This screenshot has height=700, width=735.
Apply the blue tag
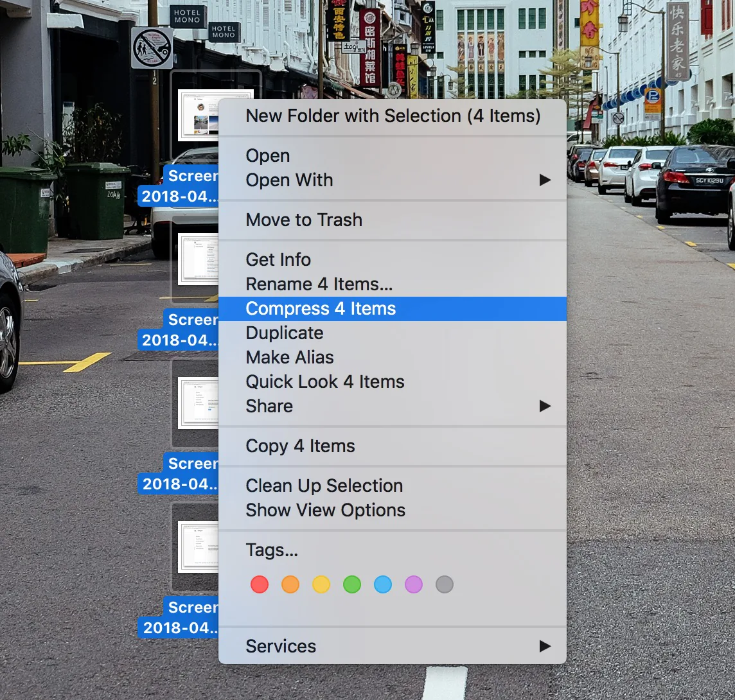[383, 584]
